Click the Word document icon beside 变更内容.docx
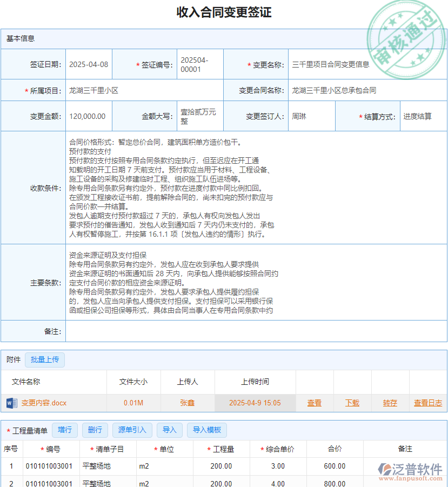Screen dimensions: 448x487 pos(11,403)
